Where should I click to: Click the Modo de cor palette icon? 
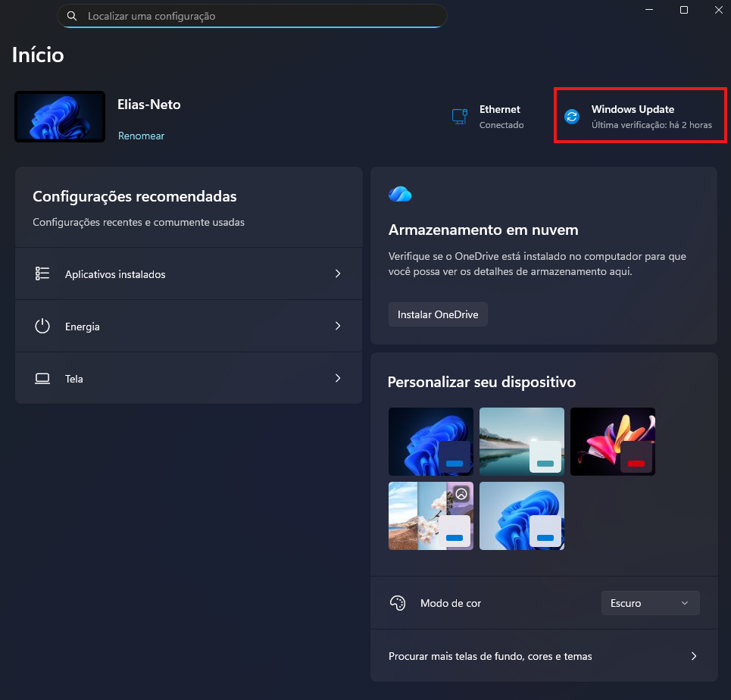click(x=398, y=603)
